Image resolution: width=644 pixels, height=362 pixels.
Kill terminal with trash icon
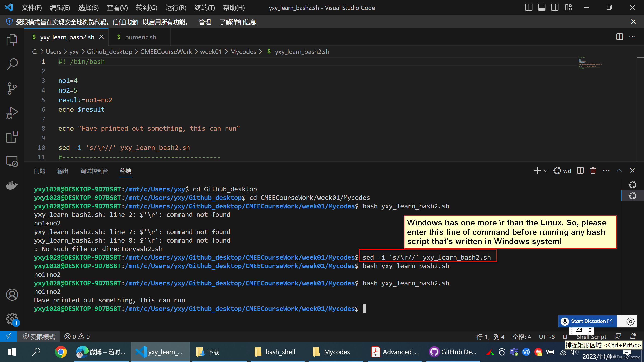[593, 171]
